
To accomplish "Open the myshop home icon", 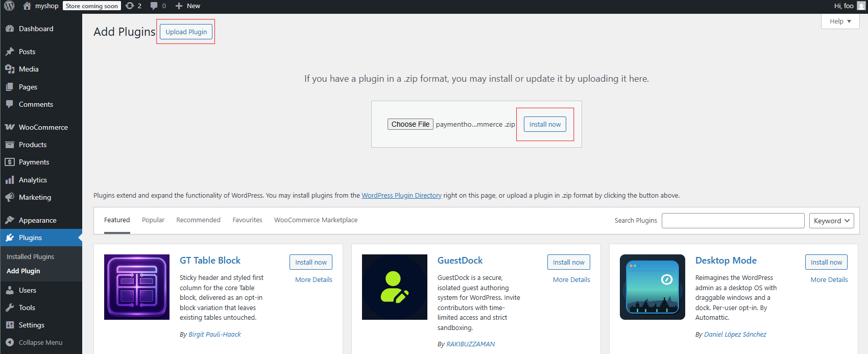I will point(27,6).
